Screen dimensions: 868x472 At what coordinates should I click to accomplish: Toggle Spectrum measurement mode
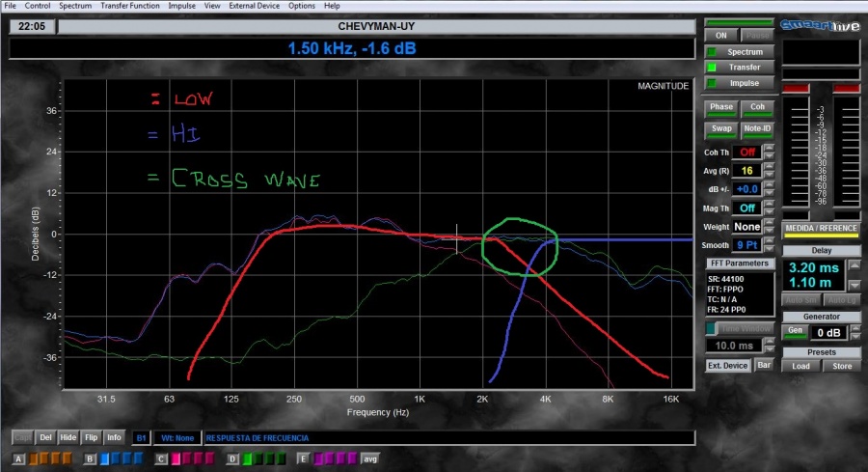[739, 52]
